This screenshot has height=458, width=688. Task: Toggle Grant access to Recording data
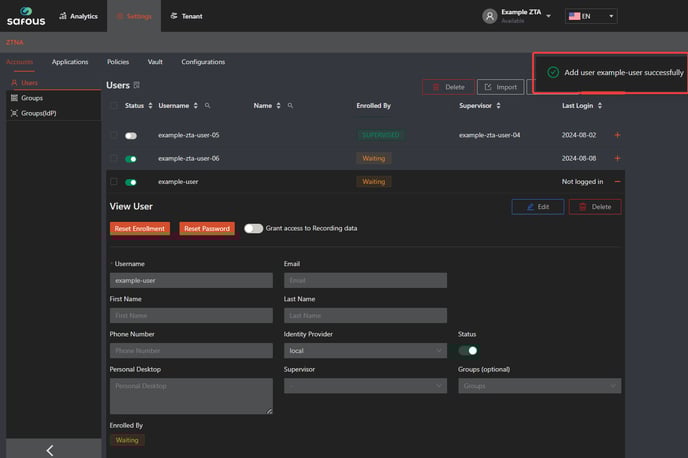(253, 228)
